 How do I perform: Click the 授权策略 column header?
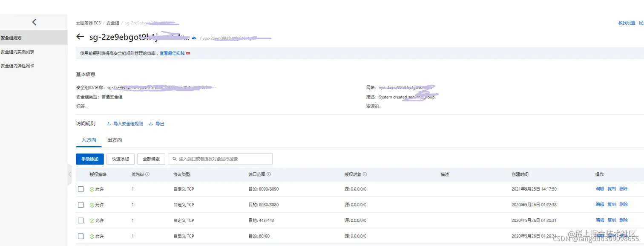98,174
